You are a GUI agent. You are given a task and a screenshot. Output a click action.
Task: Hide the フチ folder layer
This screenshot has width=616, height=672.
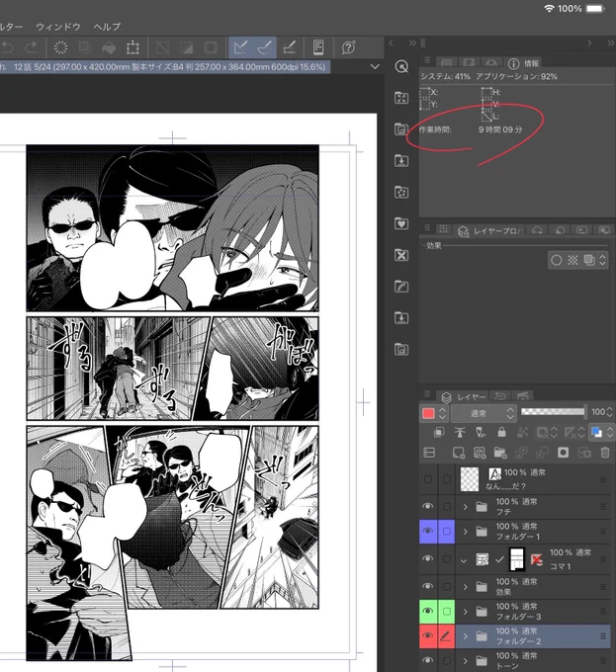click(428, 506)
